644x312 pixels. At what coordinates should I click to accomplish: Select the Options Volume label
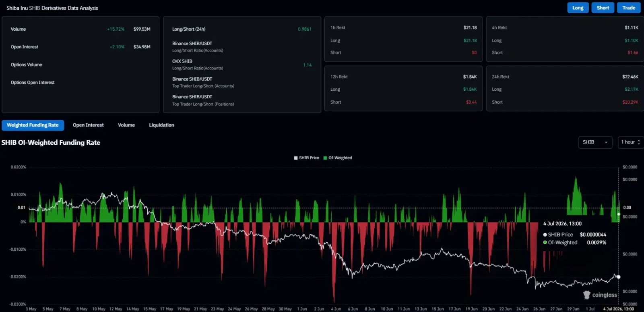[x=27, y=64]
